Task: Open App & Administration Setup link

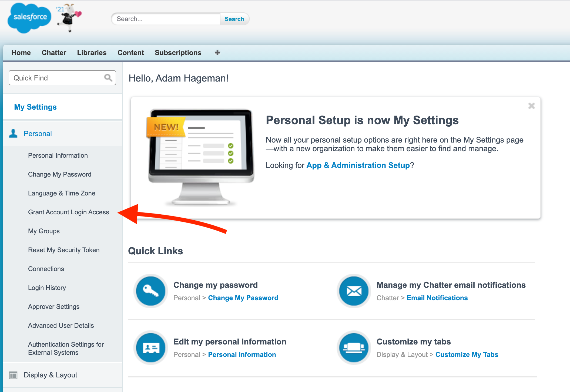Action: click(358, 165)
